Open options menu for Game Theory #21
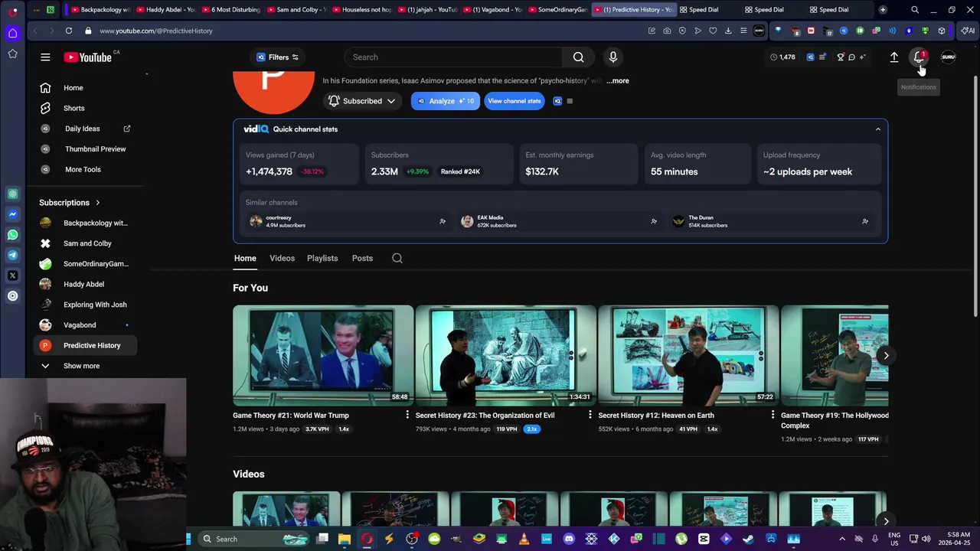Screen dimensions: 980x551 (407, 415)
